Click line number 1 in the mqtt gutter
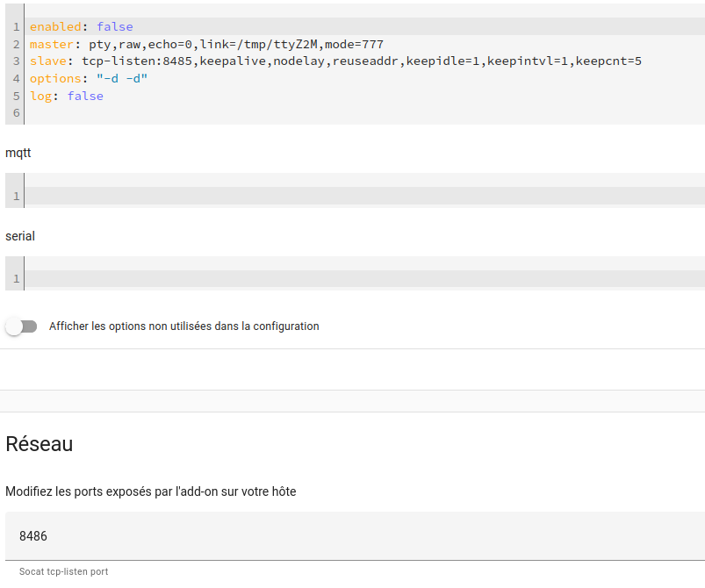 coord(16,196)
